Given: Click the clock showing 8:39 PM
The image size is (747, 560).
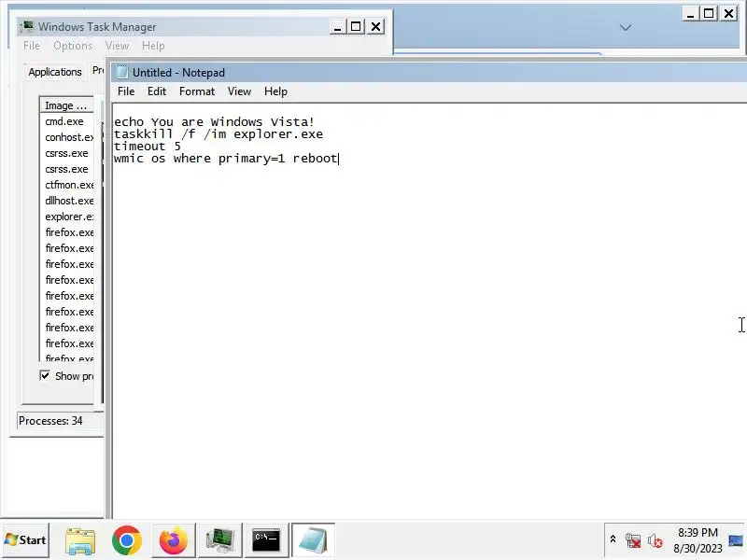Looking at the screenshot, I should coord(698,532).
